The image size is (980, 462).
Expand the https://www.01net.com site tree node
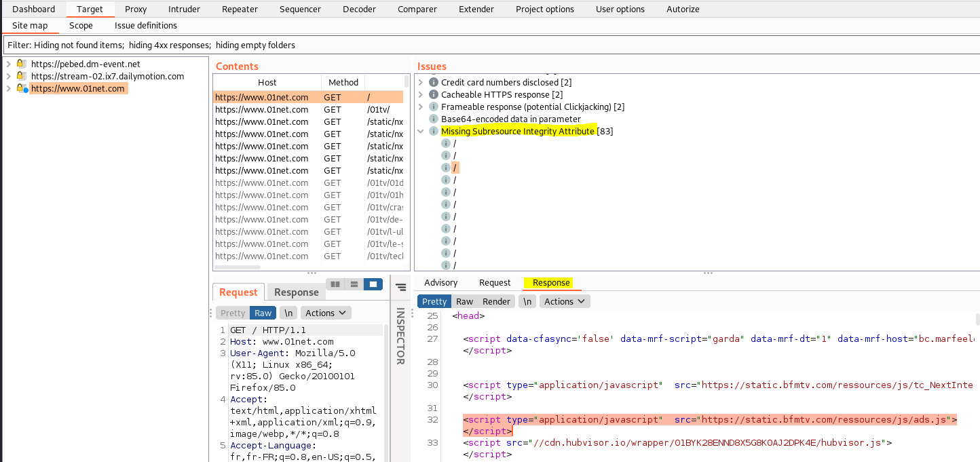7,88
